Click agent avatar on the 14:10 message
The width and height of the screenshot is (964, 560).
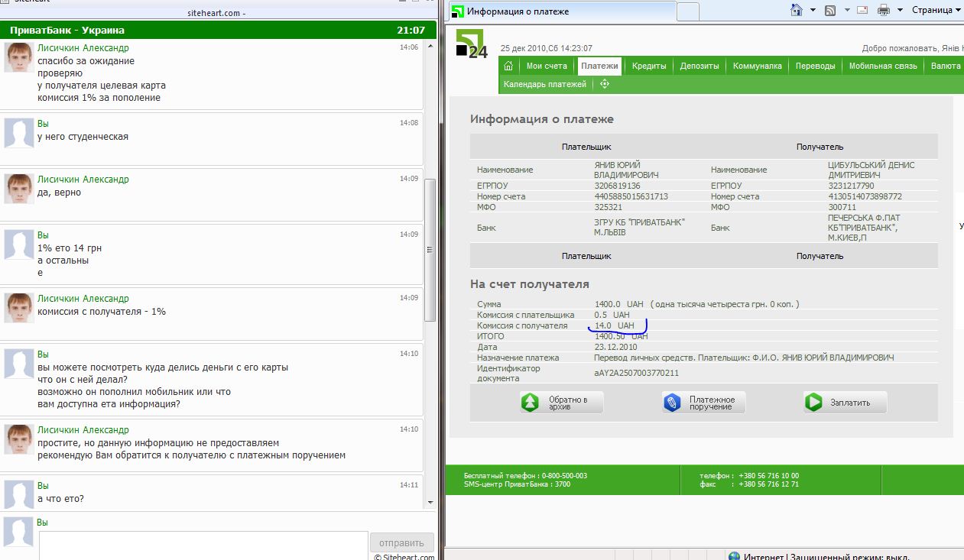18,440
